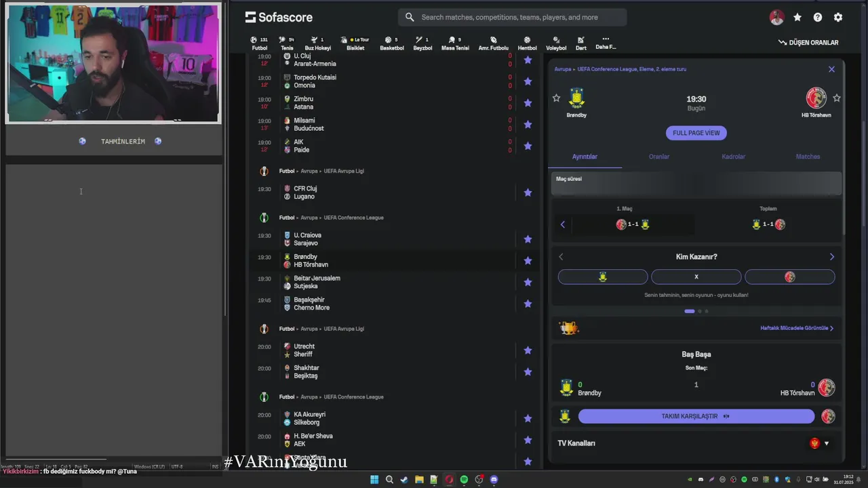Viewport: 868px width, 488px height.
Task: Toggle favorite star for Başakşehir vs Cherno More
Action: click(528, 304)
